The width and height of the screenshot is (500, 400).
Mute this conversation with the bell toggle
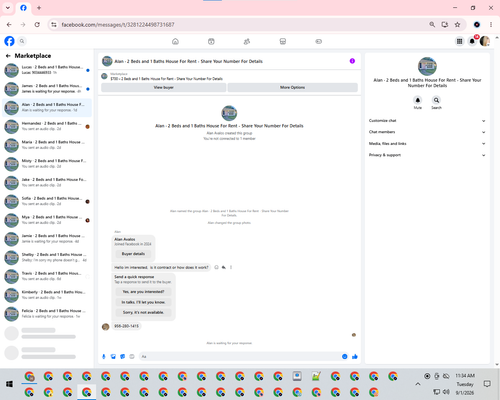click(418, 100)
